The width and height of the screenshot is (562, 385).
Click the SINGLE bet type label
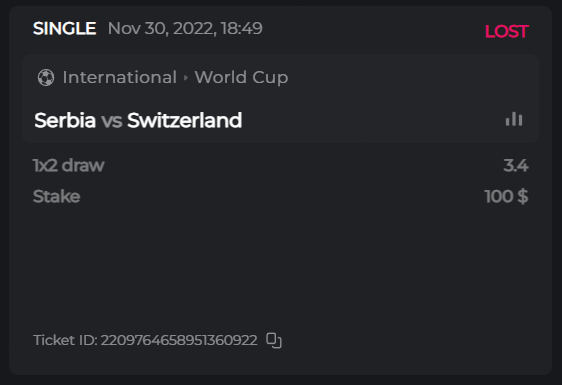coord(65,28)
